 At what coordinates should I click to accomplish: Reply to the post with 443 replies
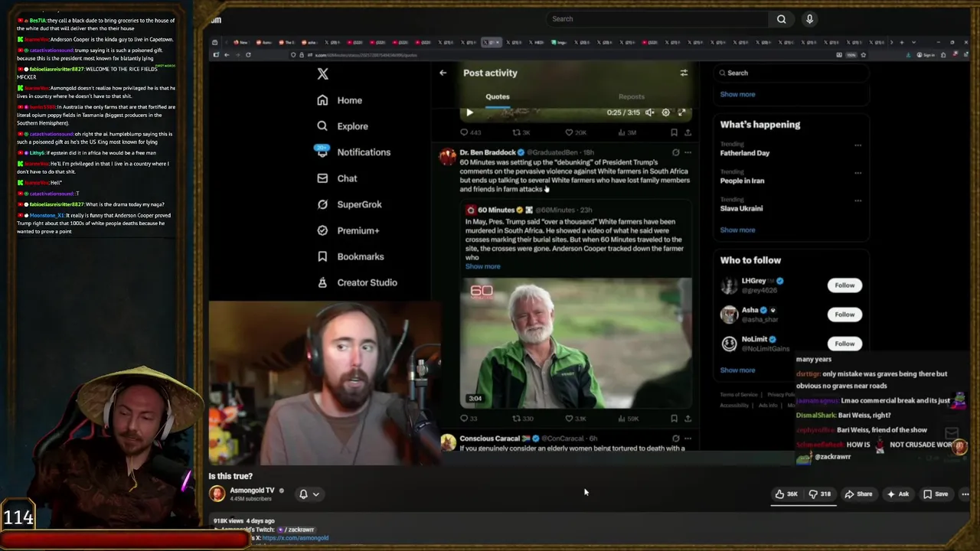tap(470, 132)
